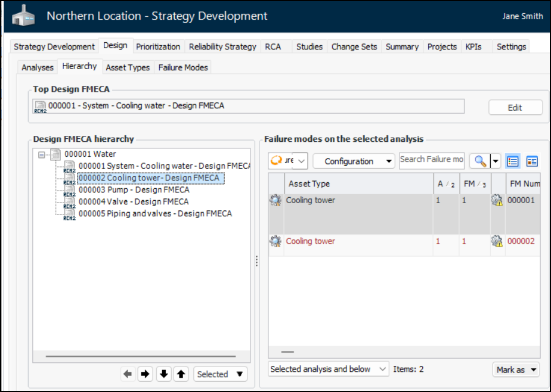
Task: Click the move right arrow button
Action: (x=145, y=374)
